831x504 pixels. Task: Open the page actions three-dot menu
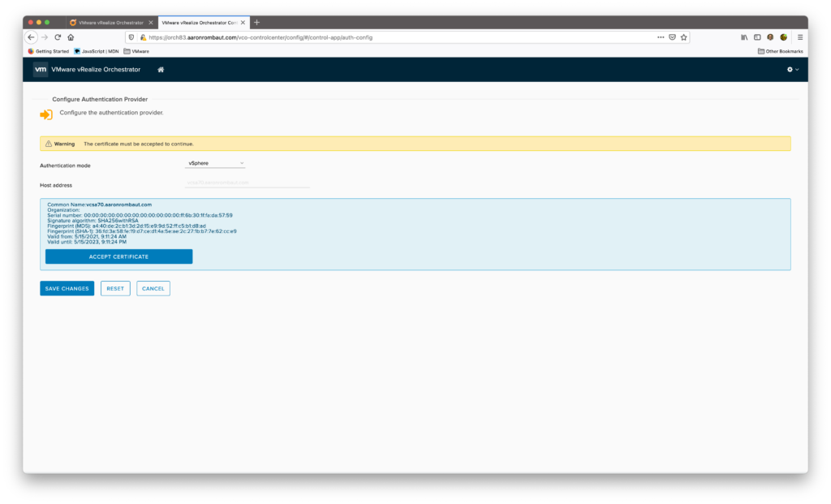661,37
